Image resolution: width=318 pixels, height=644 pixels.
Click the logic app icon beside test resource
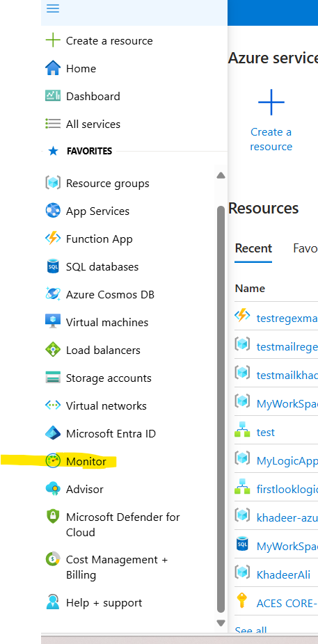[x=242, y=430]
